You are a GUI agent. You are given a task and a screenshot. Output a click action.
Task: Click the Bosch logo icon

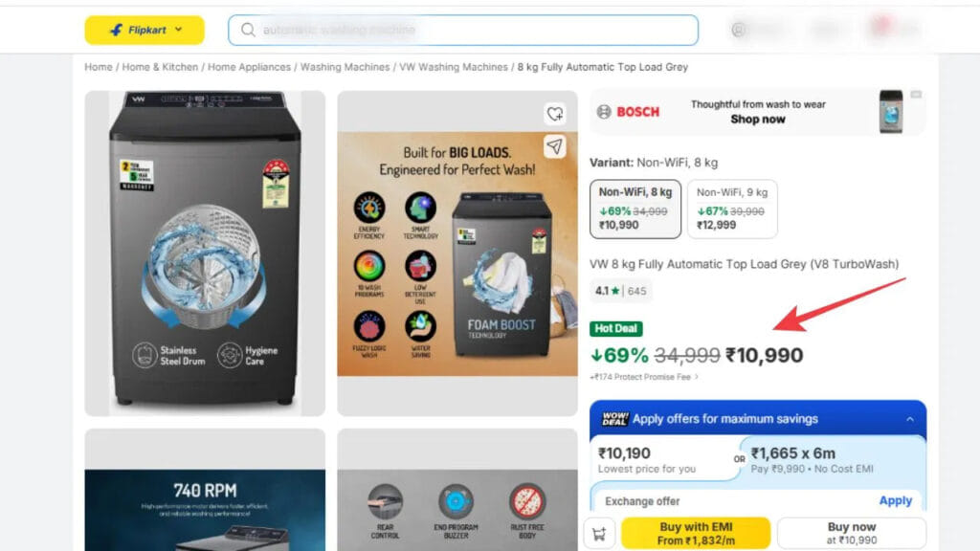tap(604, 112)
